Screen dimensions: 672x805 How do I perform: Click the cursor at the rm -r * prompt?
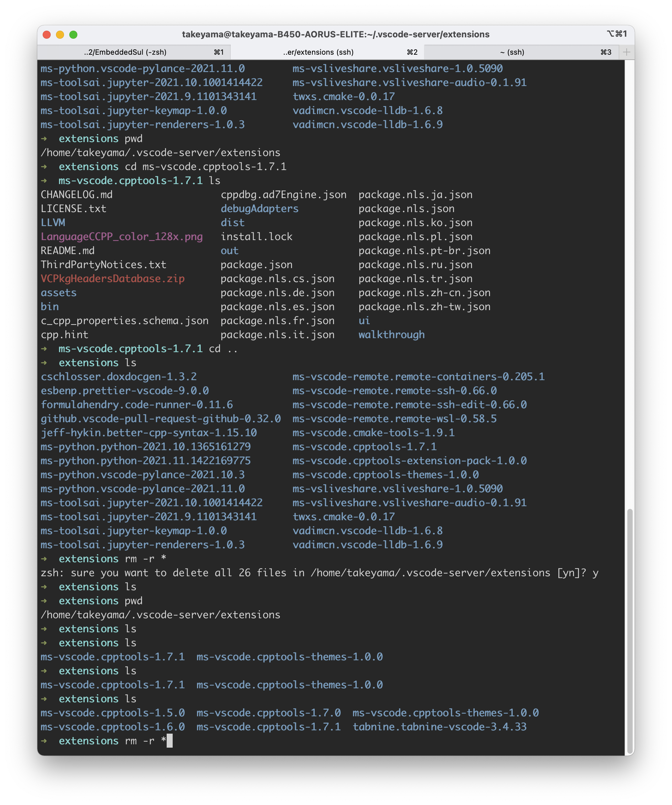pos(170,741)
